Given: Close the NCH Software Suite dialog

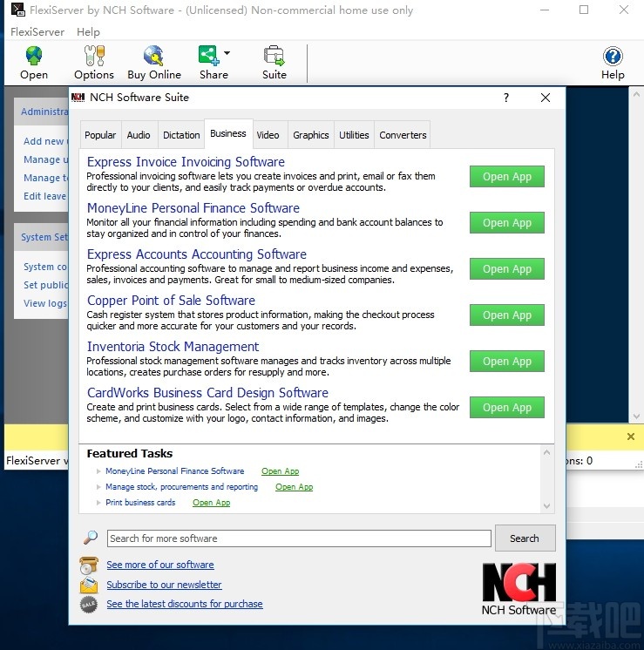Looking at the screenshot, I should click(x=546, y=98).
